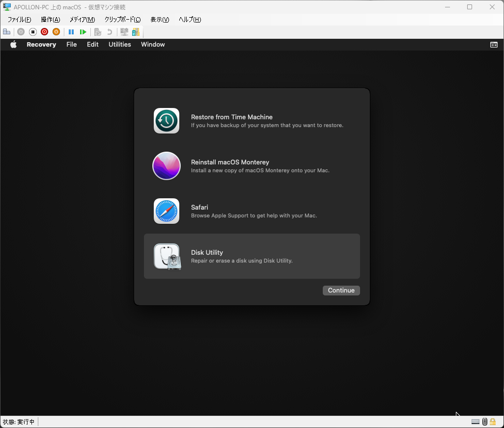Open the Edit menu
The image size is (504, 428).
tap(92, 44)
